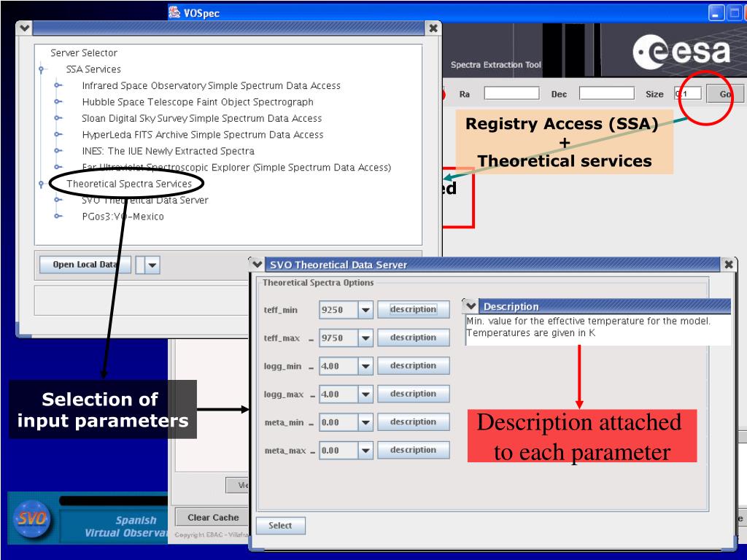Click the meta_max value 0.00 field
The height and width of the screenshot is (560, 747).
click(x=338, y=451)
